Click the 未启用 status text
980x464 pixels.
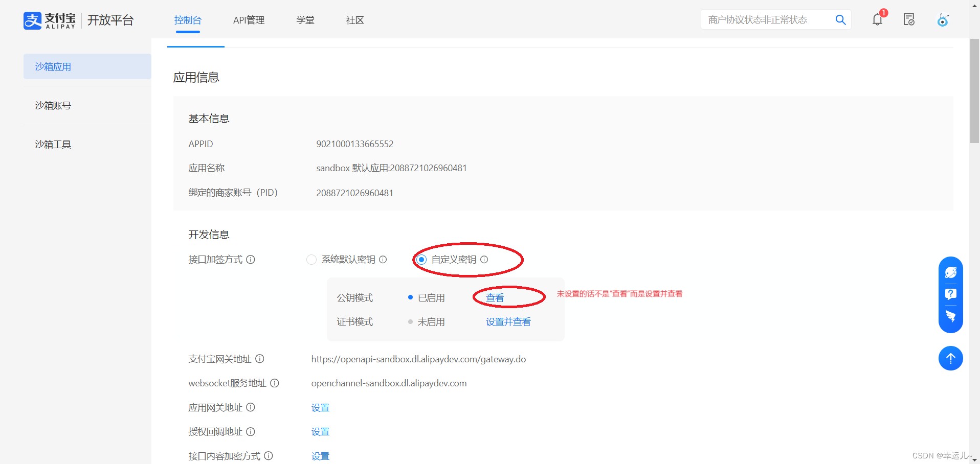tap(431, 322)
